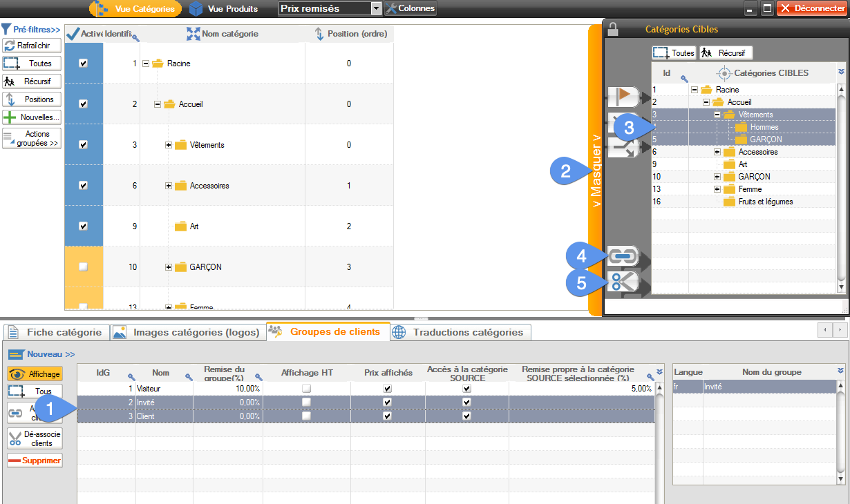Click the red Supprimer button
The height and width of the screenshot is (504, 850).
point(35,461)
